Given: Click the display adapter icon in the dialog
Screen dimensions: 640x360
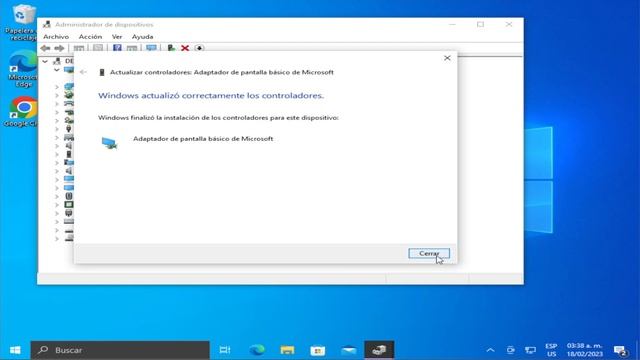Looking at the screenshot, I should 109,143.
